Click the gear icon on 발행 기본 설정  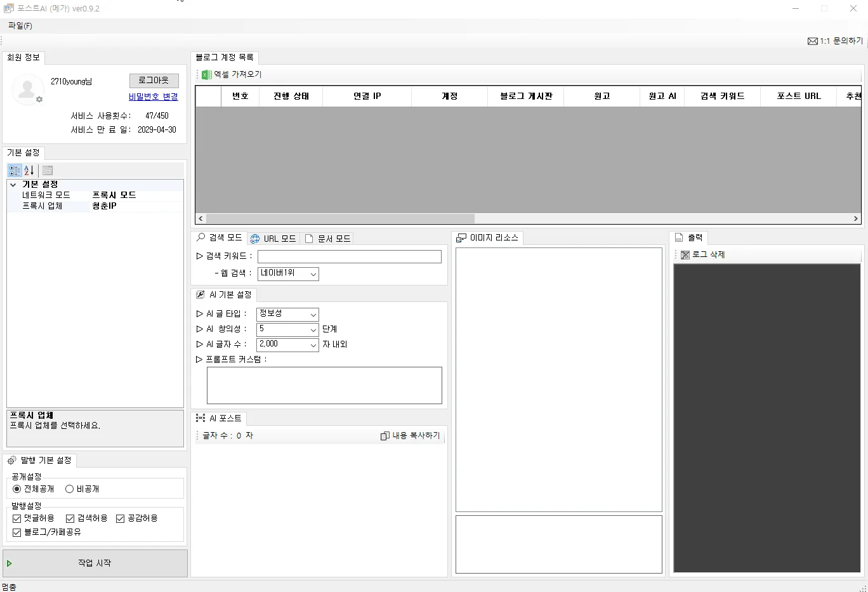[x=11, y=460]
